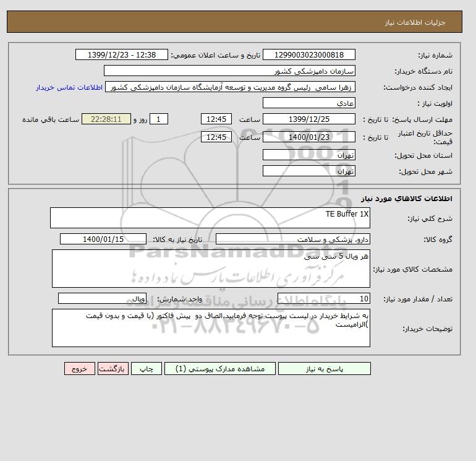Viewport: 476px width, 461px height.
Task: Click the اولویت نیاز label
Action: pyautogui.click(x=435, y=103)
